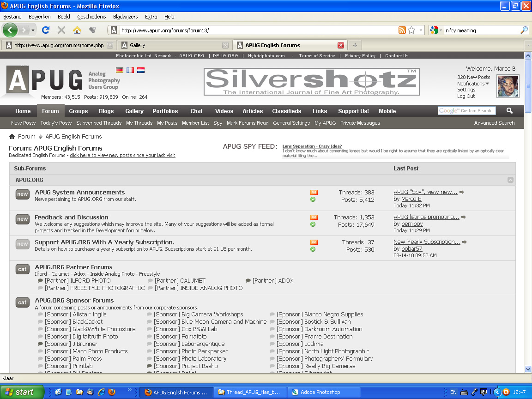Go to last post arrow for APUG listings thread
Screen dimensions: 532x399
[464, 217]
